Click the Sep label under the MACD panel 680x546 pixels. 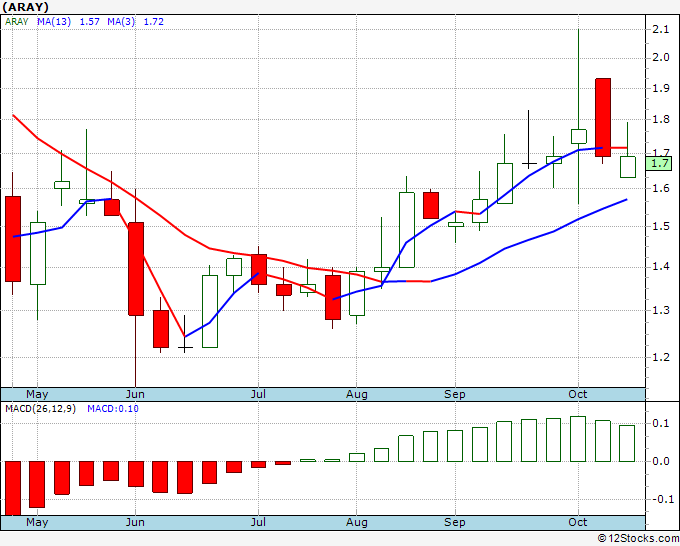point(455,522)
